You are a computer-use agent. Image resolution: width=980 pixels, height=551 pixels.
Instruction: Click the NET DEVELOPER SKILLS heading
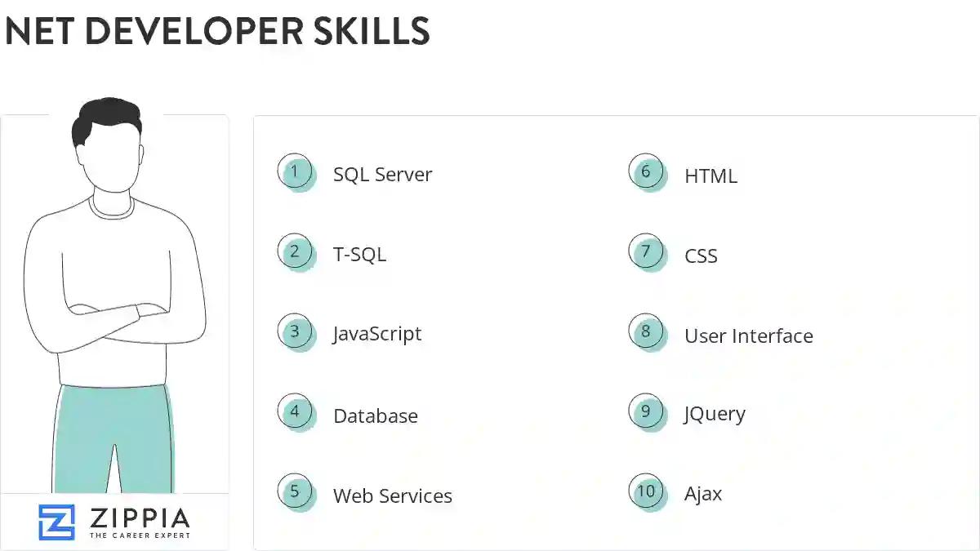tap(217, 33)
